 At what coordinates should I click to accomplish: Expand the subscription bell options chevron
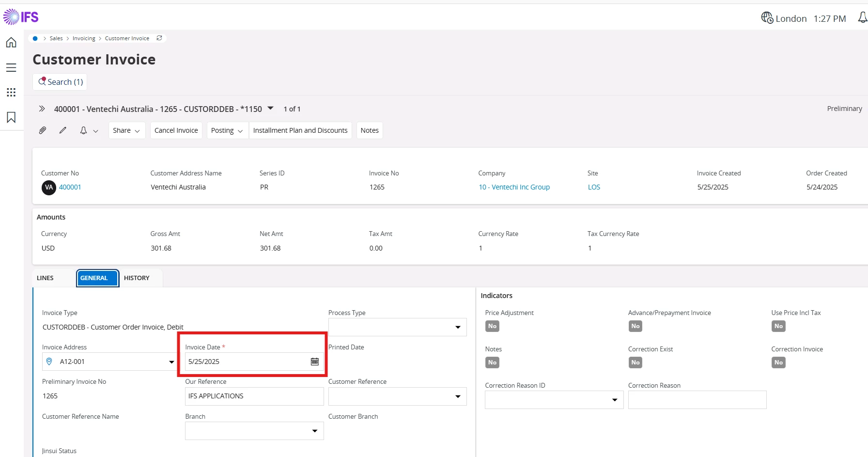(x=95, y=131)
